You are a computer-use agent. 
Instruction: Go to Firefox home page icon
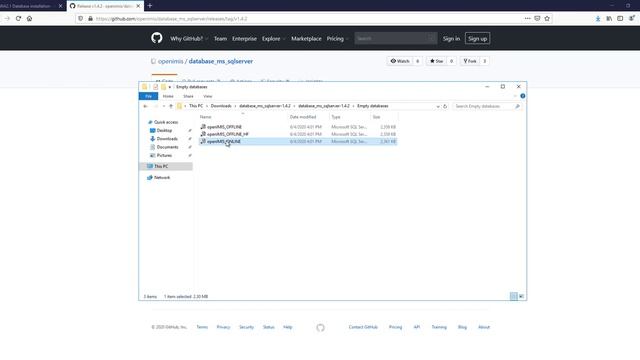(x=29, y=18)
